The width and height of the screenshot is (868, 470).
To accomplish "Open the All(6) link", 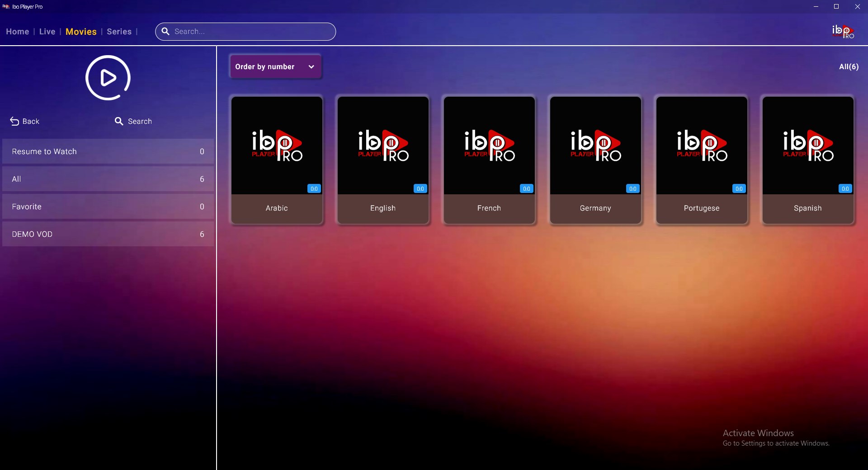I will pyautogui.click(x=848, y=66).
